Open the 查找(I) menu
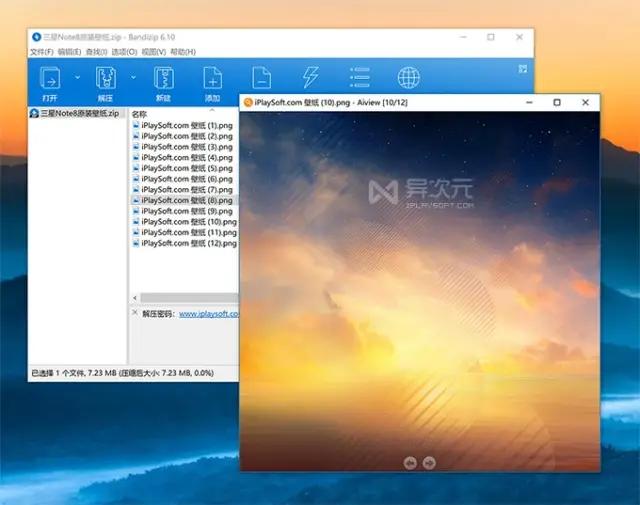The image size is (640, 505). pyautogui.click(x=96, y=52)
